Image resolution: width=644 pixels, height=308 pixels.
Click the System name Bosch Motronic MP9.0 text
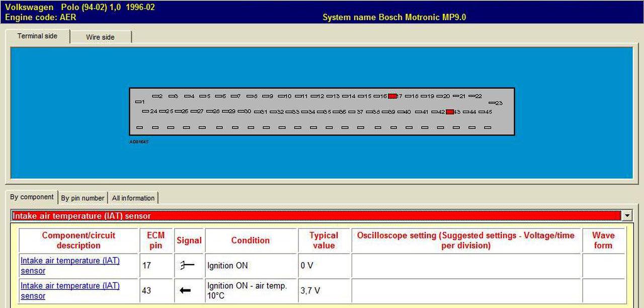coord(394,17)
